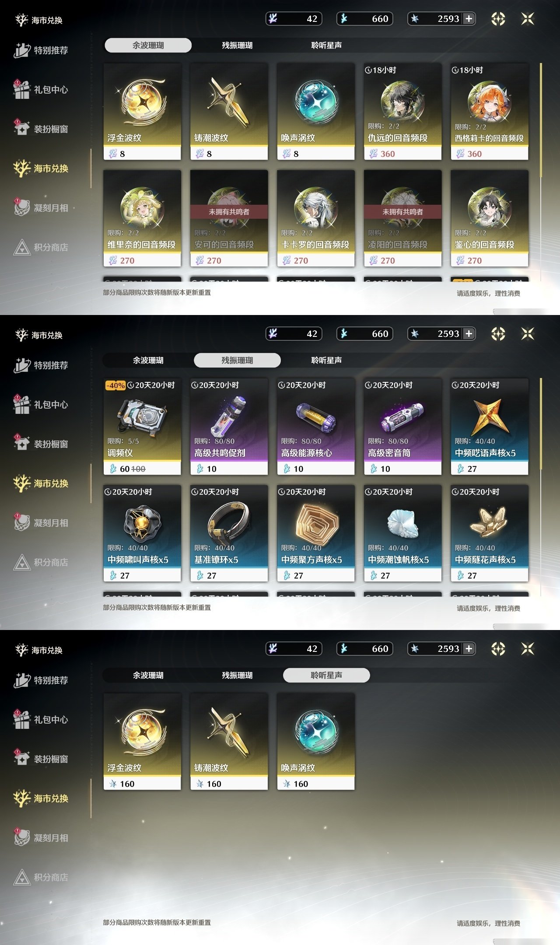The image size is (560, 945).
Task: Click the highlighted 聆听星声 tab
Action: pyautogui.click(x=326, y=675)
